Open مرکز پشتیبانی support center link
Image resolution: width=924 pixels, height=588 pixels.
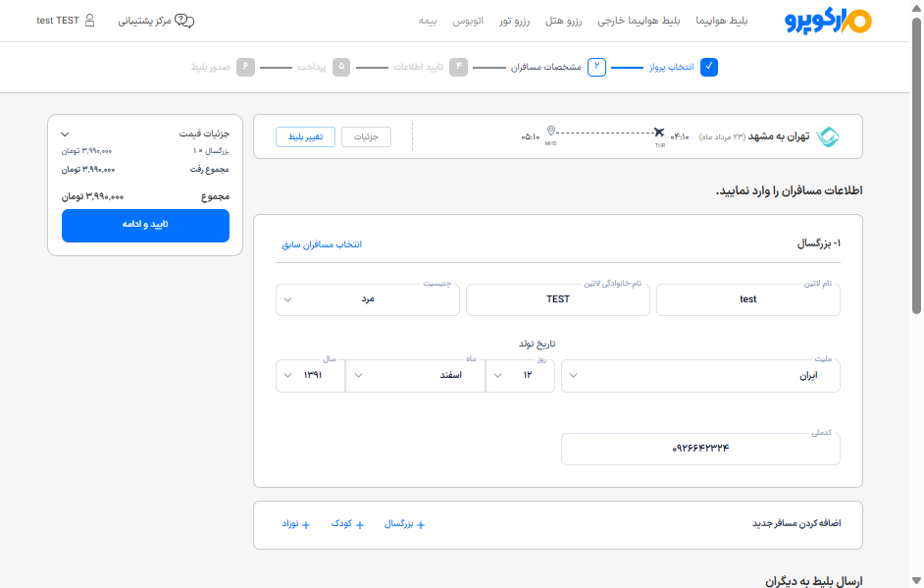(x=144, y=21)
